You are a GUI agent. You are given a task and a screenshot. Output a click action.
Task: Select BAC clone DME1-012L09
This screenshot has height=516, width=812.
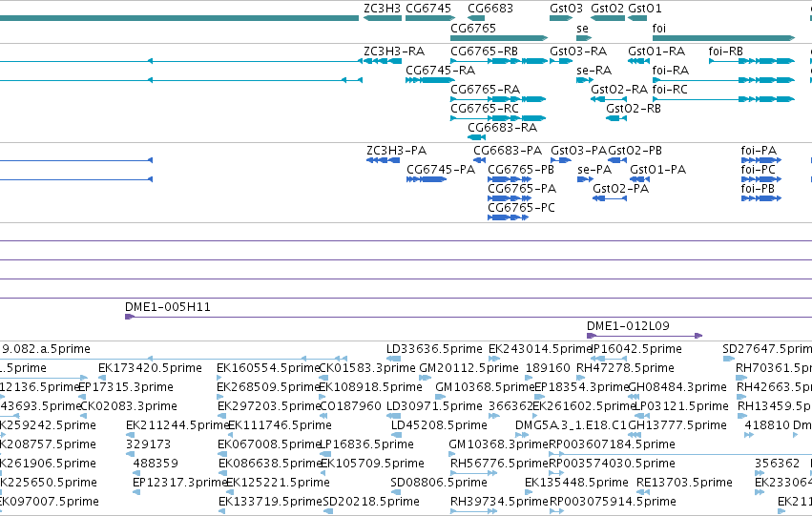[x=628, y=326]
